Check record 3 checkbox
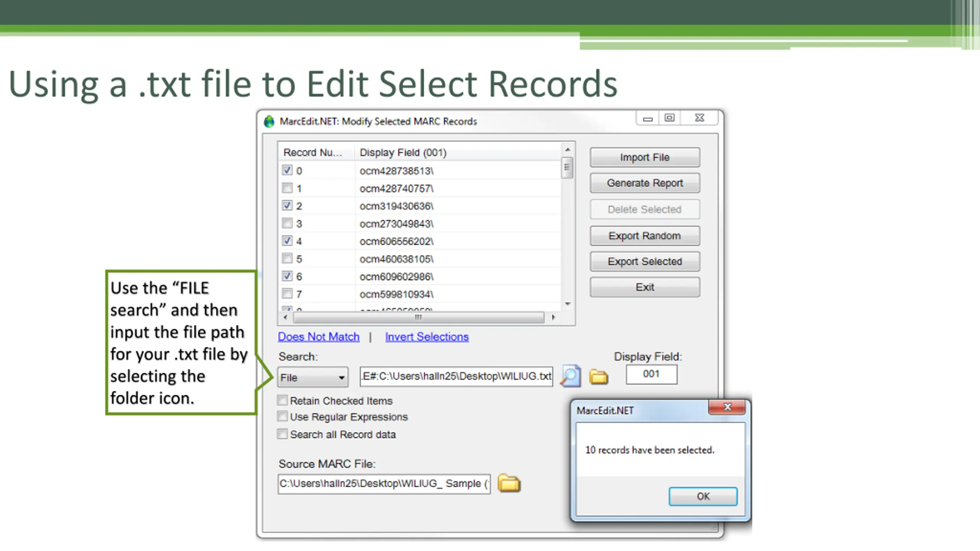 tap(287, 223)
